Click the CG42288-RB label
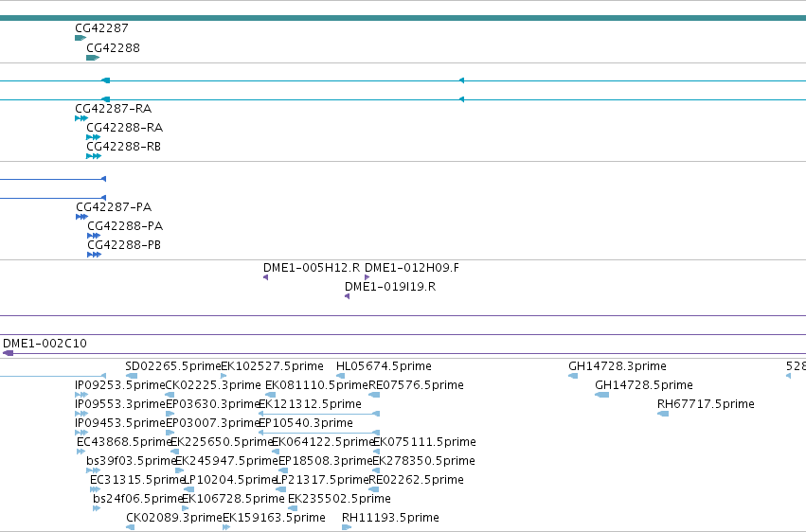This screenshot has height=532, width=806. 123,147
